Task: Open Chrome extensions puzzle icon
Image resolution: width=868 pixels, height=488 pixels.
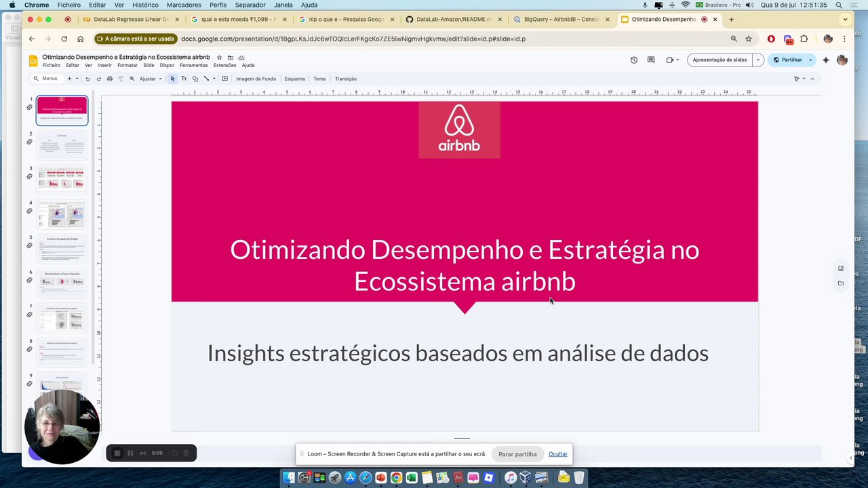Action: (x=804, y=39)
